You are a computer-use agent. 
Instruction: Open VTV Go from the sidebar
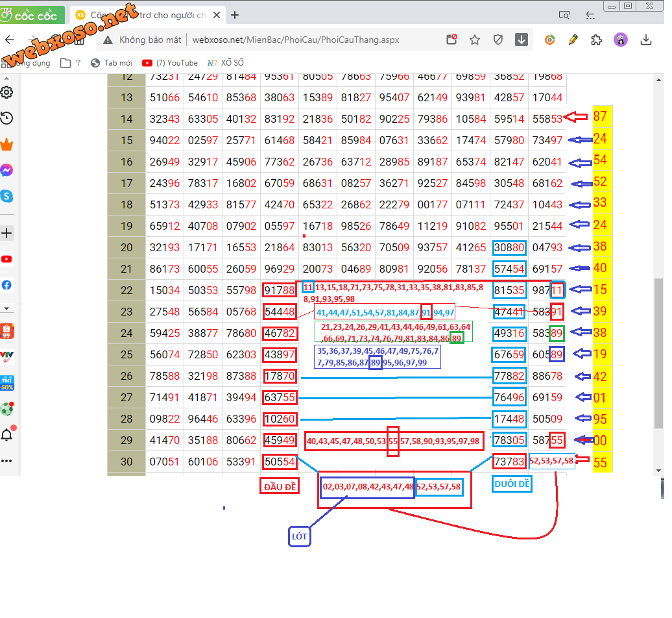pos(6,357)
